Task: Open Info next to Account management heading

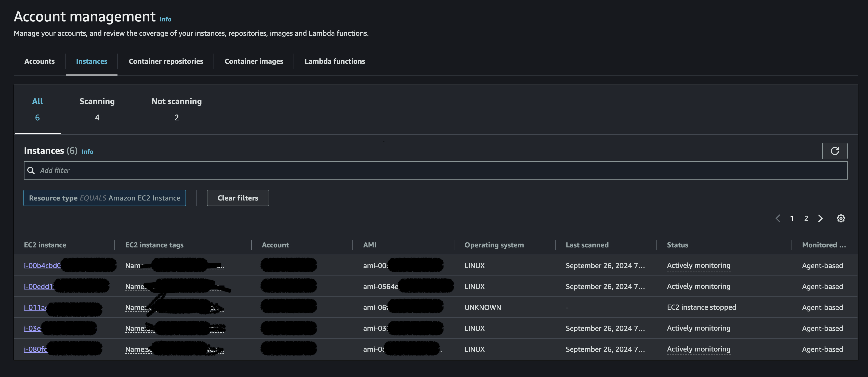Action: pos(165,19)
